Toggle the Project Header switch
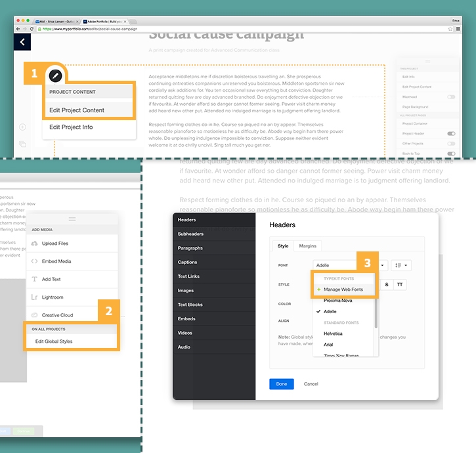Viewport: 476px width, 453px height. [451, 133]
